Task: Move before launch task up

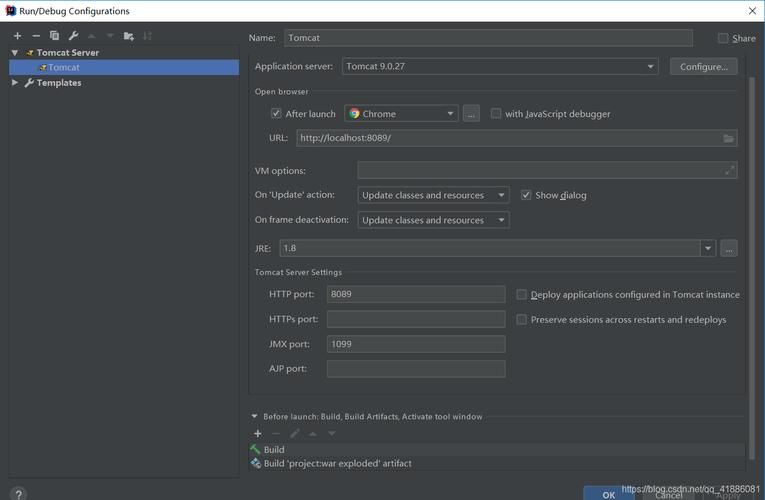Action: coord(313,434)
